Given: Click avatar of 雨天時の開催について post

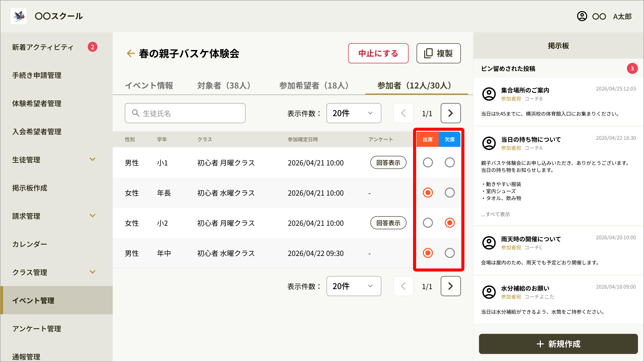Looking at the screenshot, I should (x=489, y=243).
